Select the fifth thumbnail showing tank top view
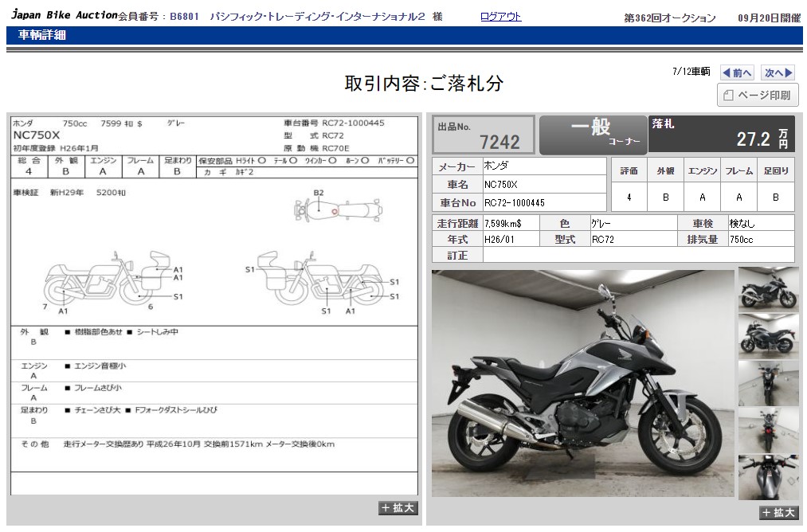807x532 pixels. (x=769, y=477)
